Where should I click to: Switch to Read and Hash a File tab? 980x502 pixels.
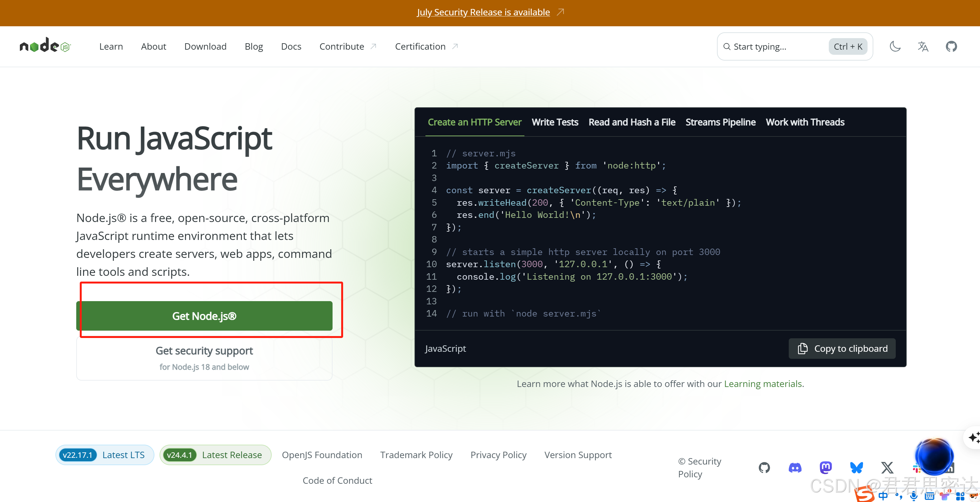pos(631,122)
